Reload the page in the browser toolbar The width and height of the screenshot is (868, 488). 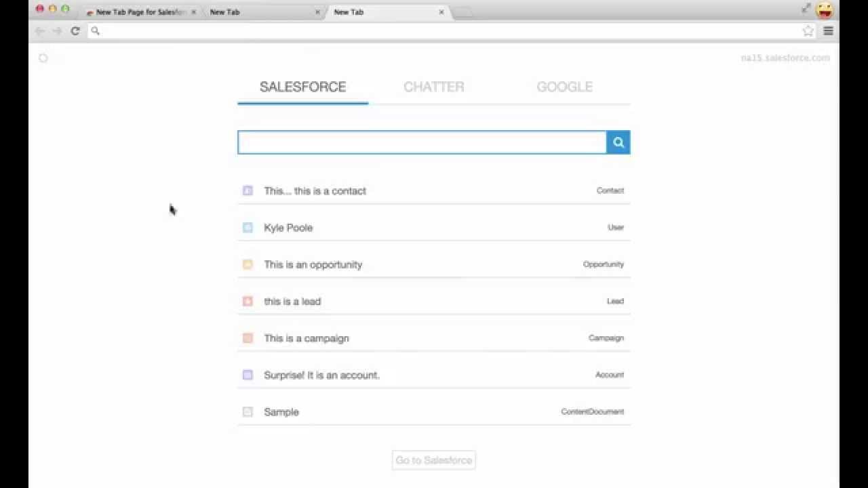point(75,30)
